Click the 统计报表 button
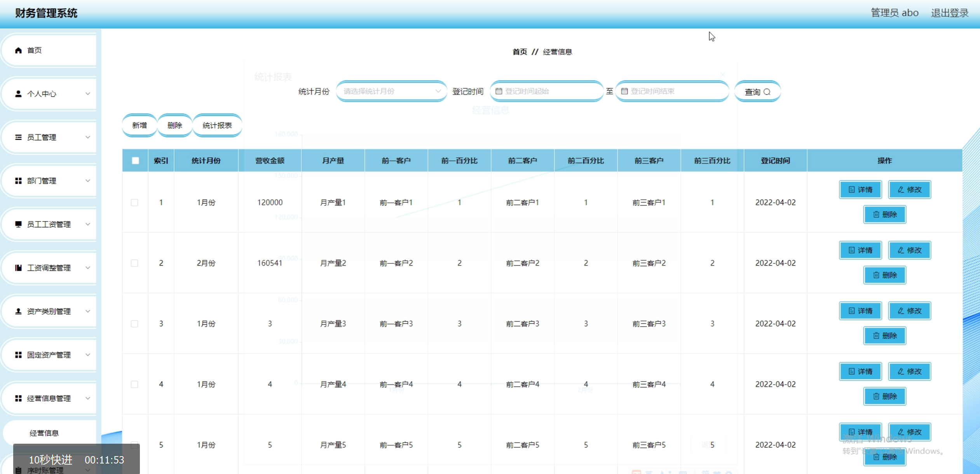Viewport: 980px width, 474px height. [x=217, y=125]
